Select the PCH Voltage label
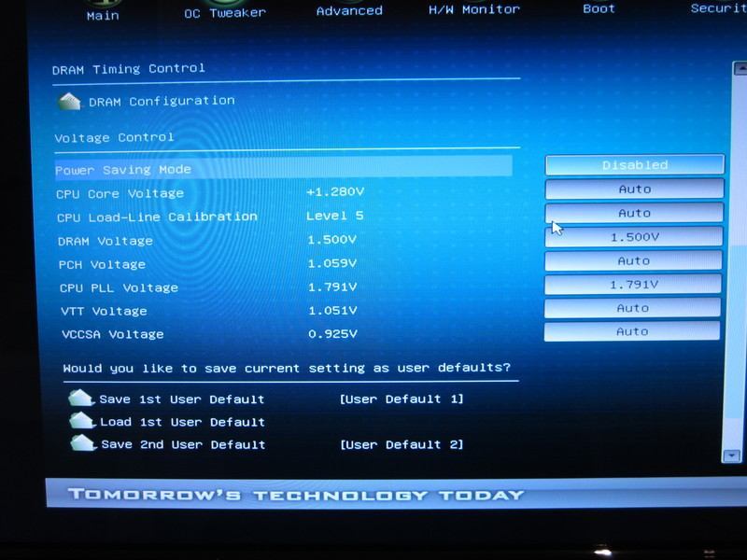Image resolution: width=747 pixels, height=560 pixels. (x=102, y=264)
